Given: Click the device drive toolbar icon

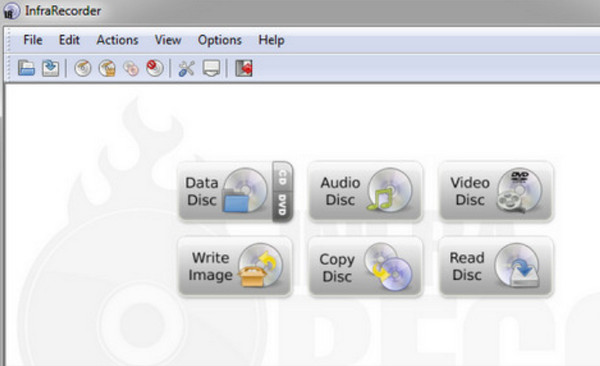Looking at the screenshot, I should pyautogui.click(x=211, y=69).
